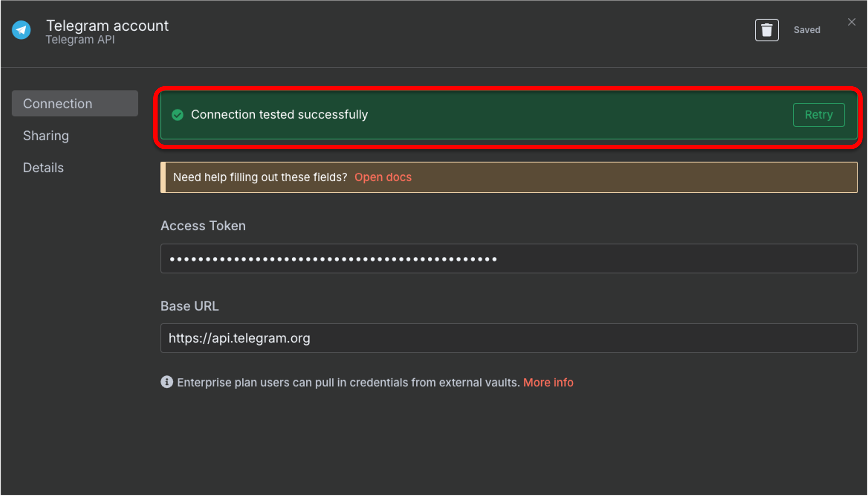This screenshot has height=496, width=868.
Task: Click the info icon beside the Enterprise note
Action: (x=167, y=382)
